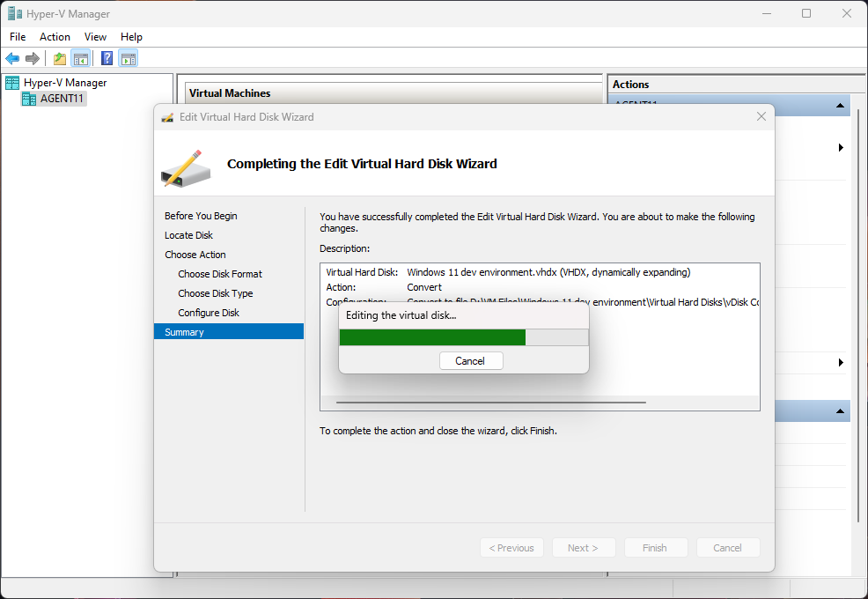Click the Up One Level folder icon
The width and height of the screenshot is (868, 599).
(59, 59)
